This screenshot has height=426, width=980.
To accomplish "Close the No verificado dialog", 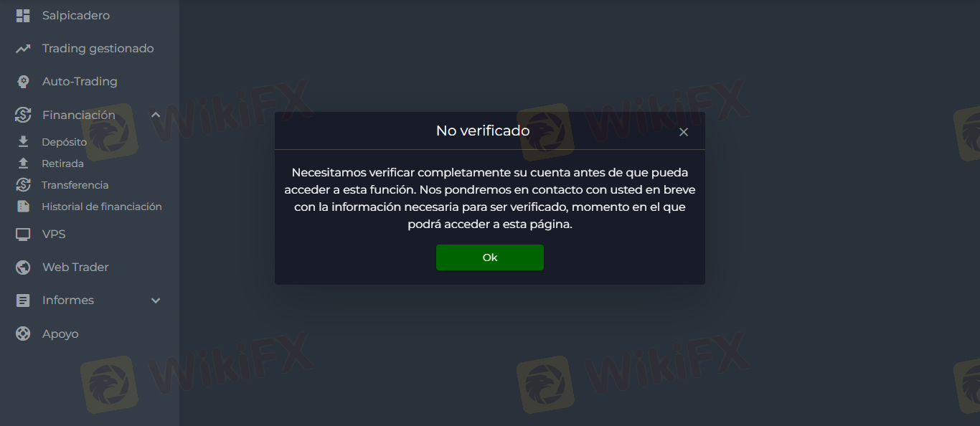I will [684, 132].
